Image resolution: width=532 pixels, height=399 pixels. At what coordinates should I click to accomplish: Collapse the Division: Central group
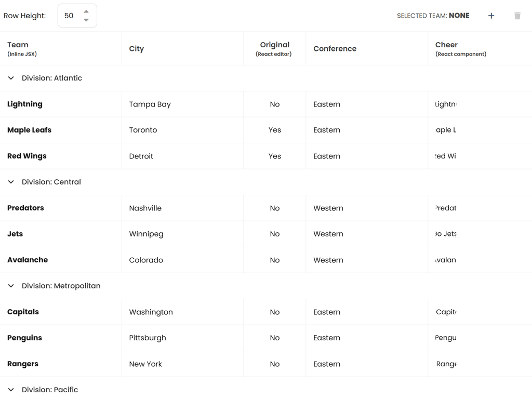pos(11,182)
